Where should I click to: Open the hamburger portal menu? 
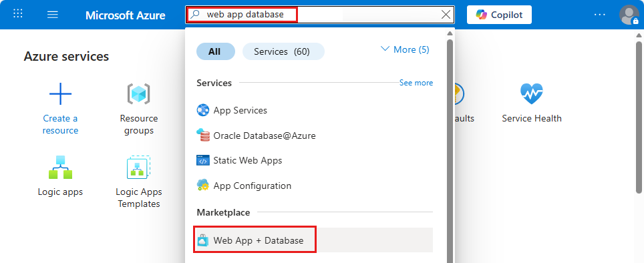click(x=53, y=15)
